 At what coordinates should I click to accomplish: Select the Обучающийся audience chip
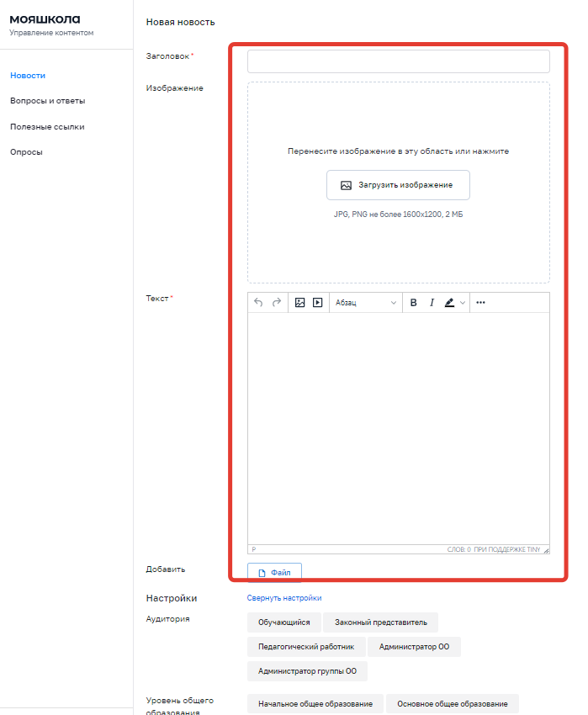pos(283,622)
